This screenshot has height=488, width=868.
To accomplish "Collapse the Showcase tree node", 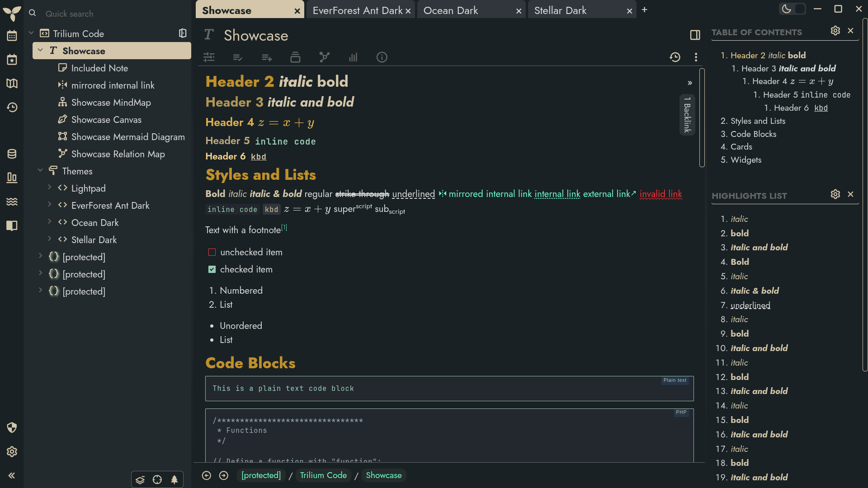I will click(40, 51).
